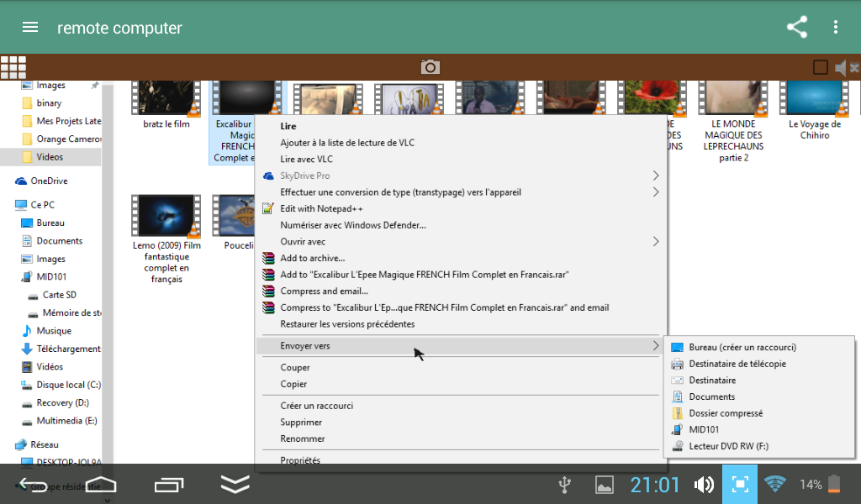Click the muted speaker icon
This screenshot has height=504, width=861.
[x=846, y=67]
